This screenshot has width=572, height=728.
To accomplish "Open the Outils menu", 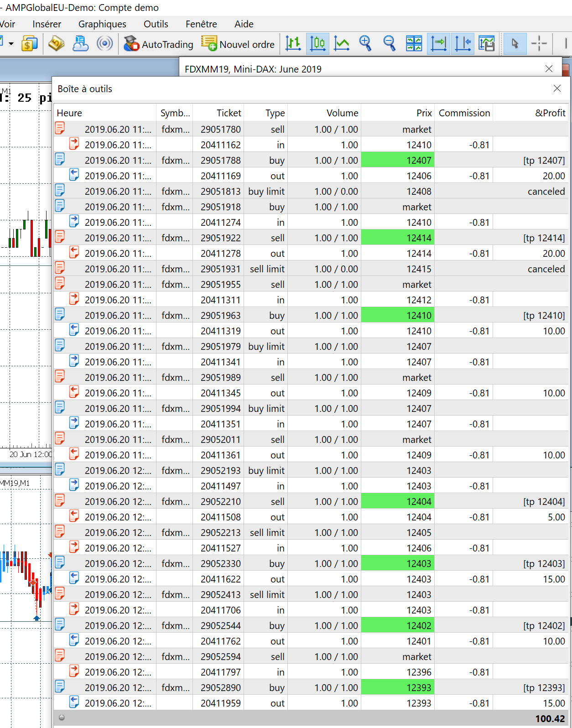I will 156,24.
